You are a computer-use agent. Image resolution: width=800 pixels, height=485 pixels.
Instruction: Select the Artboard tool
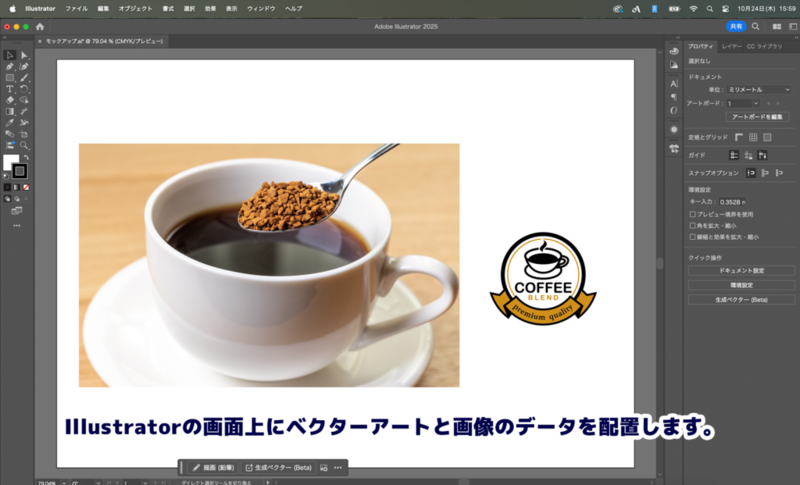coord(24,134)
